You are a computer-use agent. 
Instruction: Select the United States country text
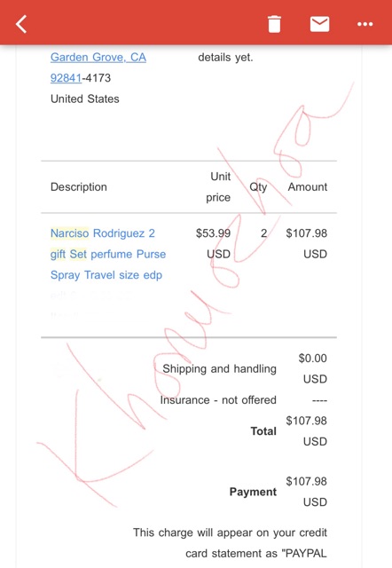click(x=85, y=99)
